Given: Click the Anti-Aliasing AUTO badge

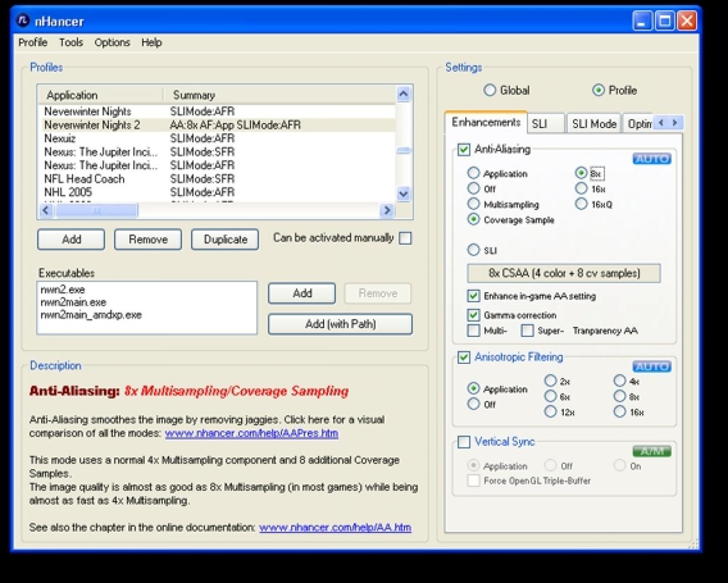Looking at the screenshot, I should 652,159.
